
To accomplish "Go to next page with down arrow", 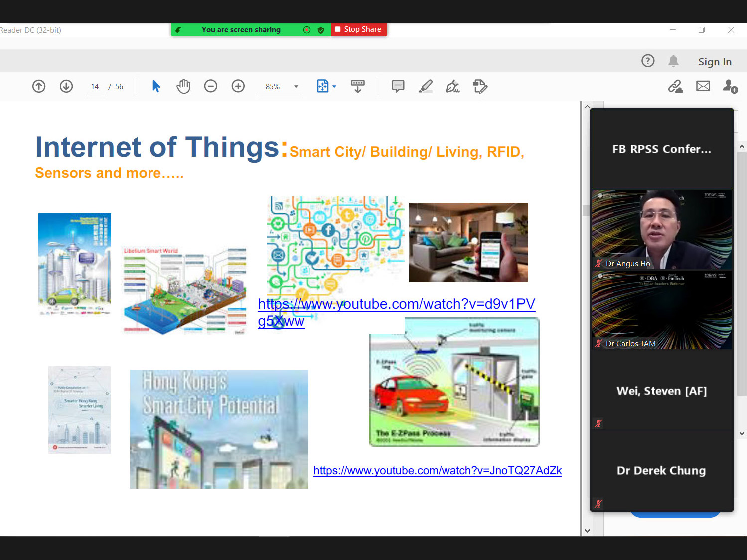I will click(x=66, y=86).
